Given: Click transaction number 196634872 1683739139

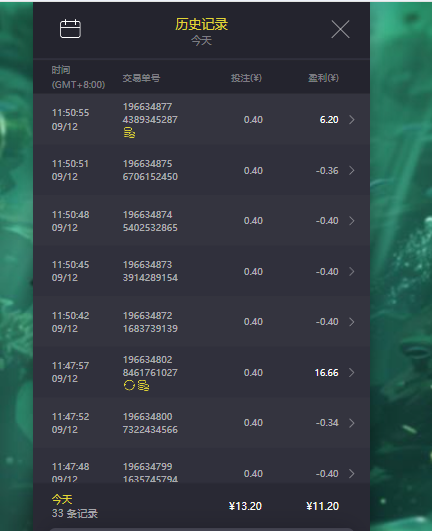Looking at the screenshot, I should click(x=150, y=322).
